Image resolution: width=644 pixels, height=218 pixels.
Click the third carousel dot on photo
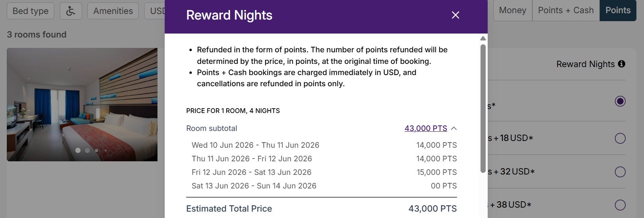point(97,151)
